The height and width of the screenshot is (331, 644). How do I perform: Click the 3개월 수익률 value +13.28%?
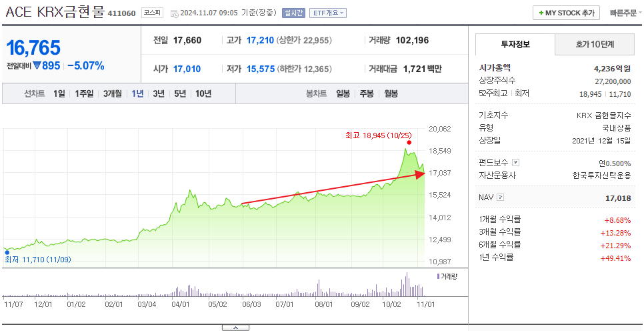pyautogui.click(x=615, y=233)
